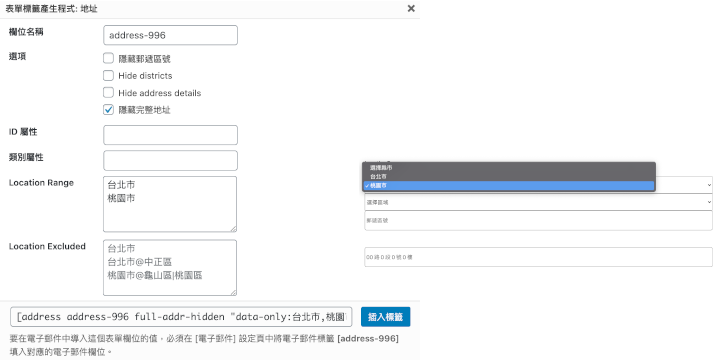Tick the Hide districts checkbox
720x360 pixels.
pos(108,75)
